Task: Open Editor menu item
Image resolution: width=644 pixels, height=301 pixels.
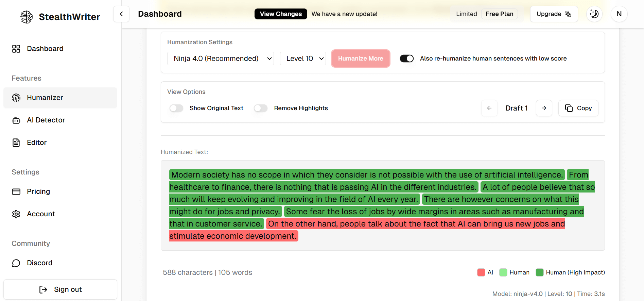Action: click(x=60, y=143)
